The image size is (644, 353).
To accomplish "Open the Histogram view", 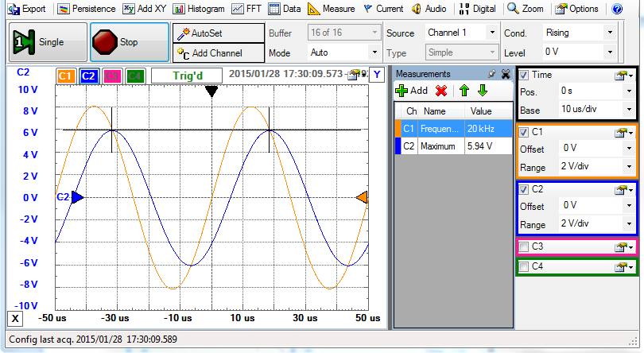I will click(x=200, y=9).
